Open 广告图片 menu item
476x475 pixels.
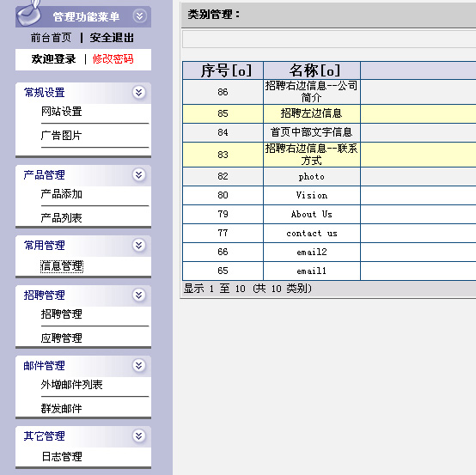tap(62, 136)
